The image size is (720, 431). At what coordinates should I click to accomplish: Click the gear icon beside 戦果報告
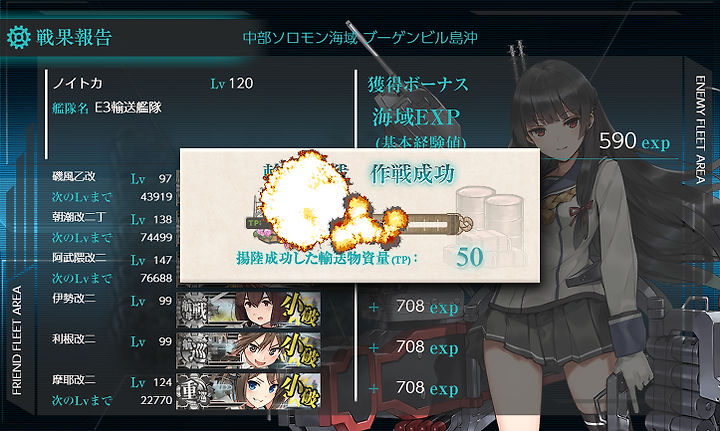click(x=19, y=37)
